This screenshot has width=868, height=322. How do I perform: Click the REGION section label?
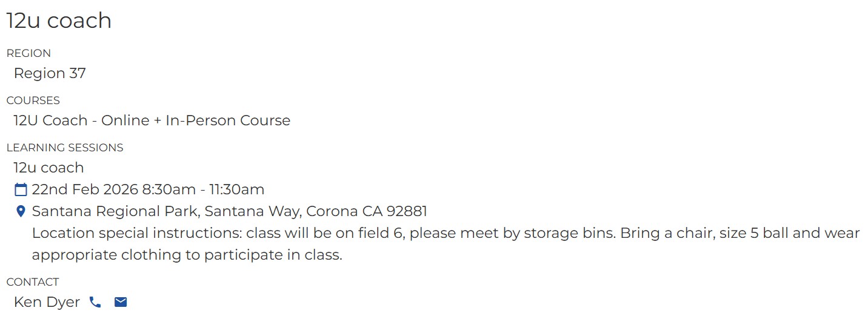click(x=28, y=53)
